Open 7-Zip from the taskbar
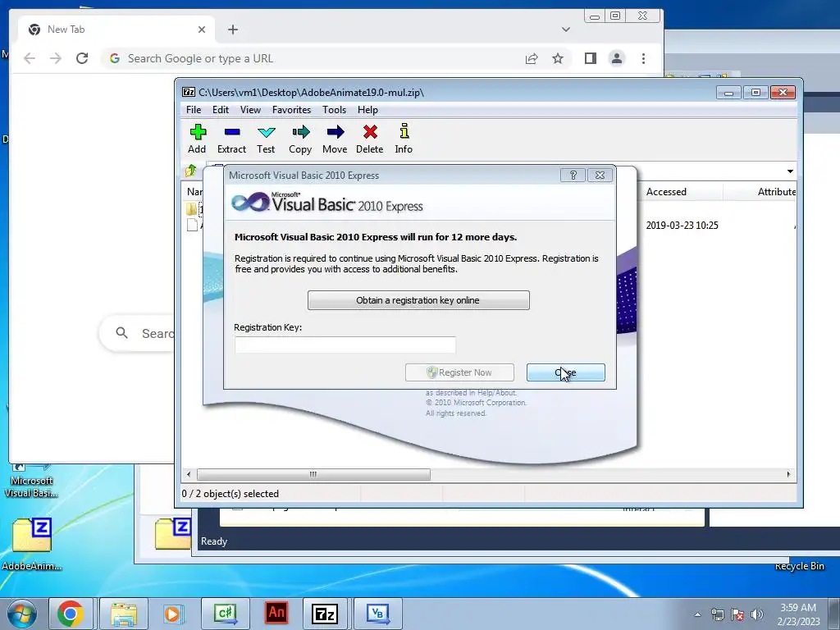This screenshot has height=630, width=840. click(325, 614)
